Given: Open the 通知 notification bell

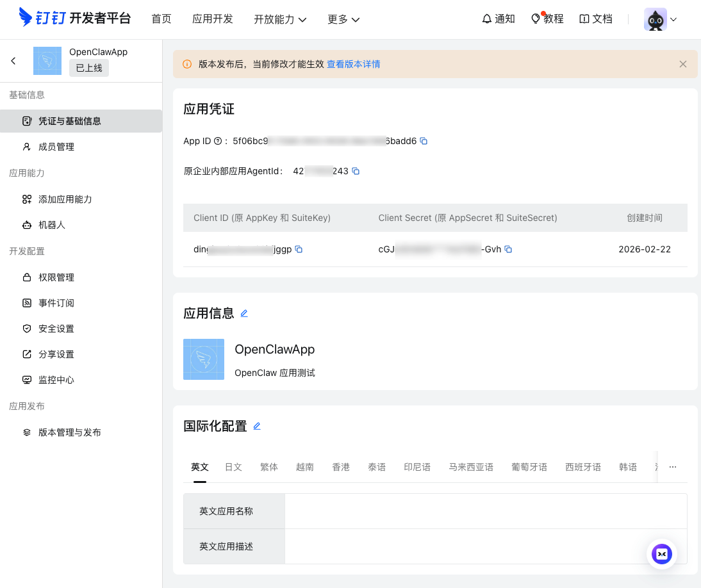Looking at the screenshot, I should coord(499,19).
